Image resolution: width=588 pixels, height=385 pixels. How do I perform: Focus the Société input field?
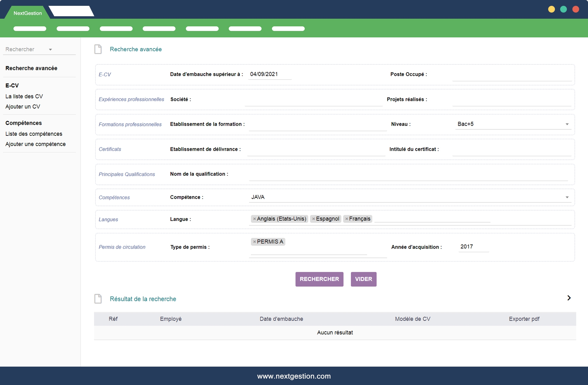pyautogui.click(x=313, y=101)
